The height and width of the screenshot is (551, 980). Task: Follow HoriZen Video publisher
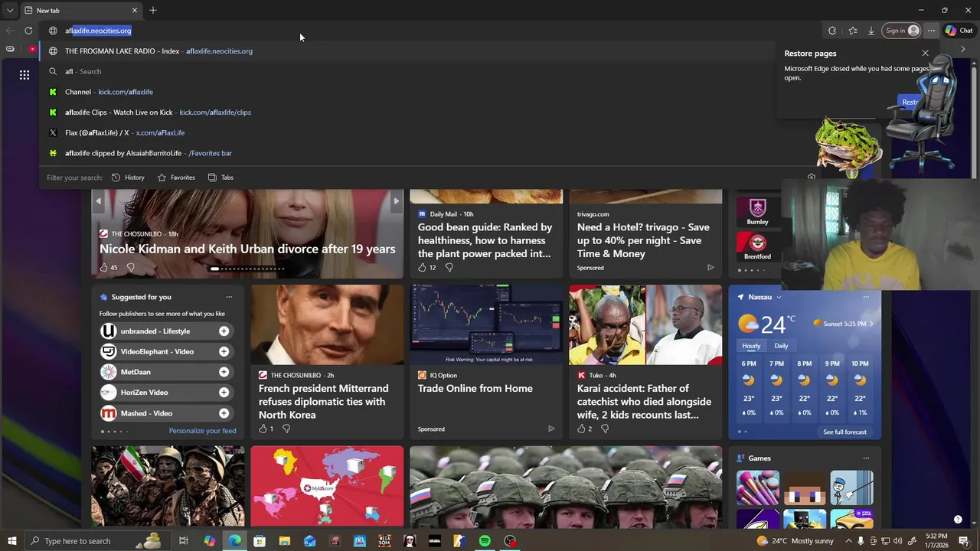click(224, 393)
